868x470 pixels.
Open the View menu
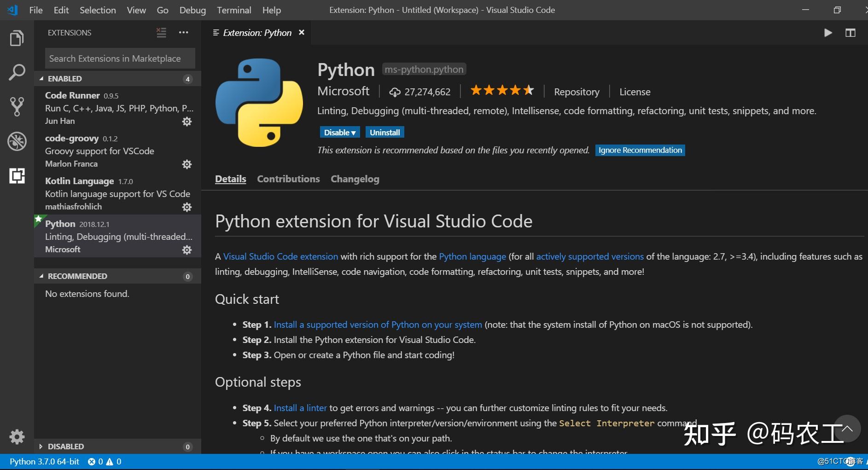tap(136, 10)
